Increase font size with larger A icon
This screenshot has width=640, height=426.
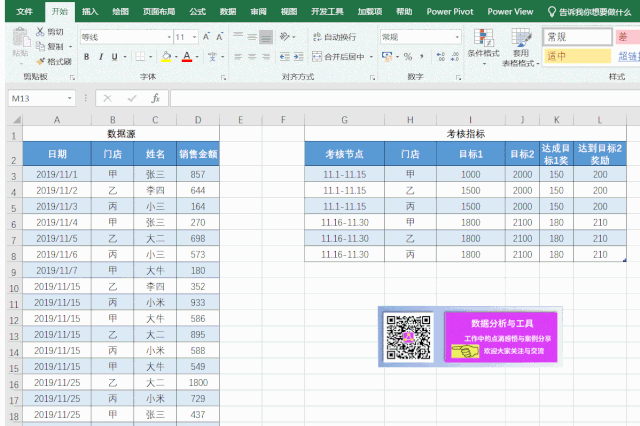pyautogui.click(x=206, y=37)
